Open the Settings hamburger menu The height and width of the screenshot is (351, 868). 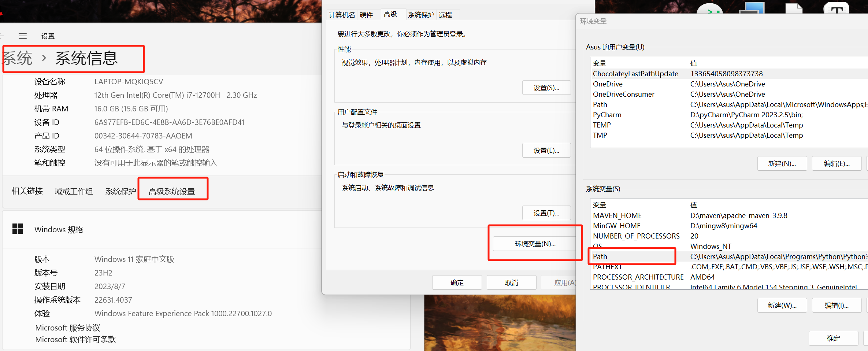tap(23, 36)
